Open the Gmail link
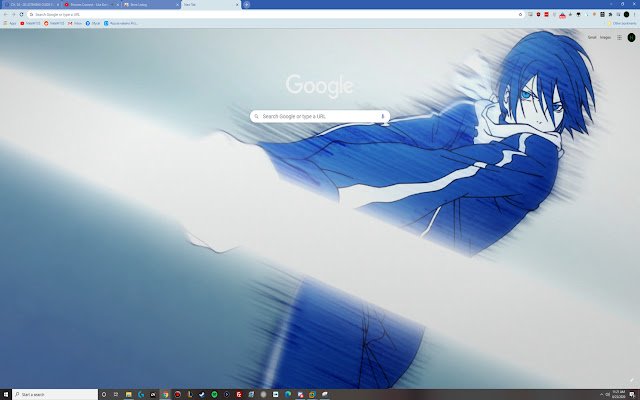This screenshot has width=640, height=400. (x=592, y=37)
